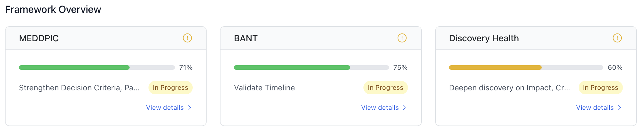Click truncated Strengthen Decision Criteria text
The width and height of the screenshot is (644, 135).
pos(79,88)
